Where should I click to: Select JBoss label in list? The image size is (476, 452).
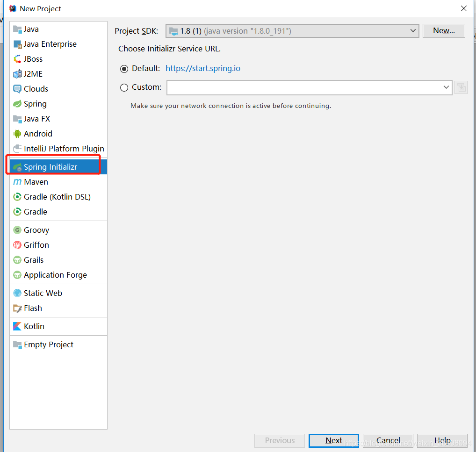33,59
